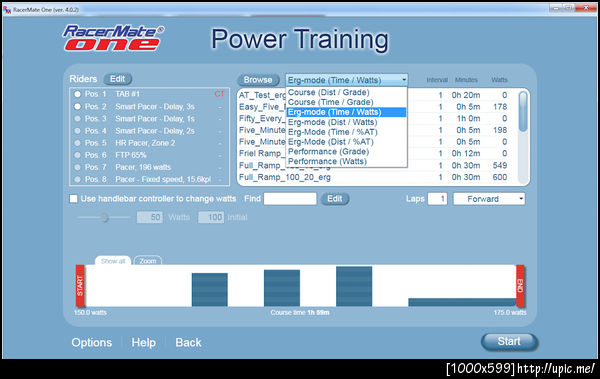Go Back to the previous screen

pos(188,342)
